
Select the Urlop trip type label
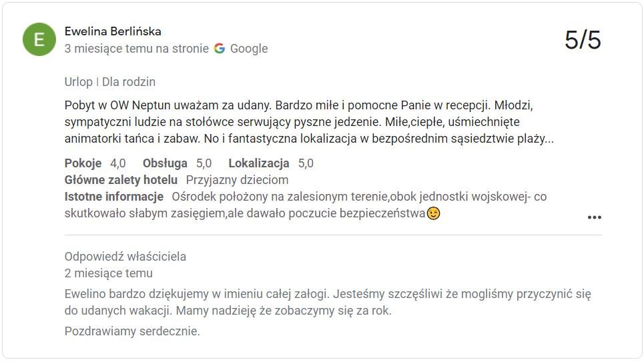click(x=78, y=82)
